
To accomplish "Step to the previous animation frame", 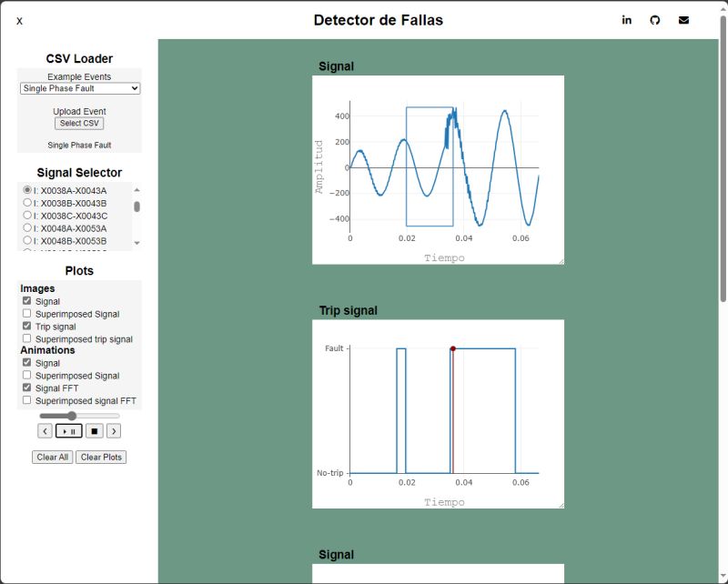I will pyautogui.click(x=45, y=431).
